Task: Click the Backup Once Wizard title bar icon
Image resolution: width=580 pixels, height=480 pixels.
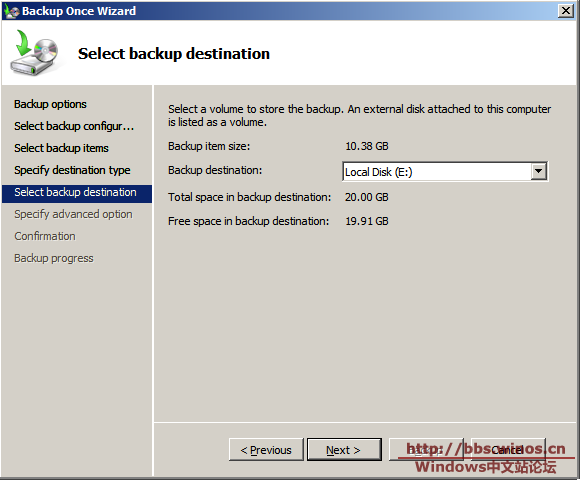Action: (11, 11)
